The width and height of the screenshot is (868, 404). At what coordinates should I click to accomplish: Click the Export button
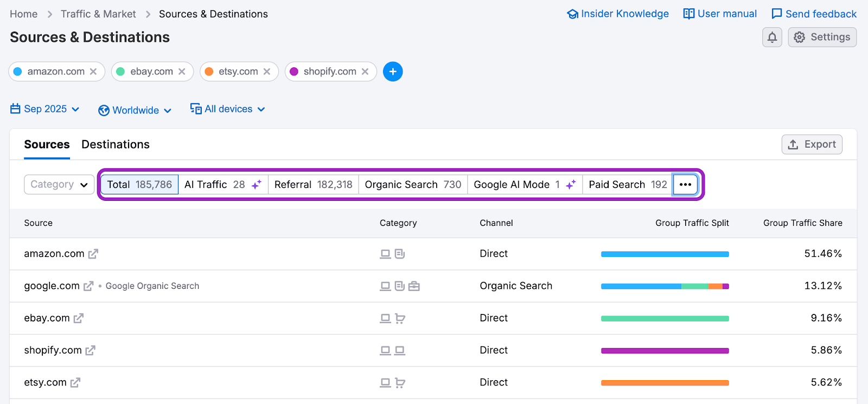812,144
